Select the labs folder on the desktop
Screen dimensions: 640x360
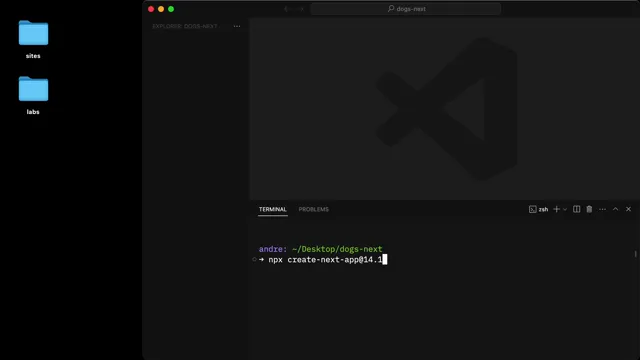pos(33,96)
